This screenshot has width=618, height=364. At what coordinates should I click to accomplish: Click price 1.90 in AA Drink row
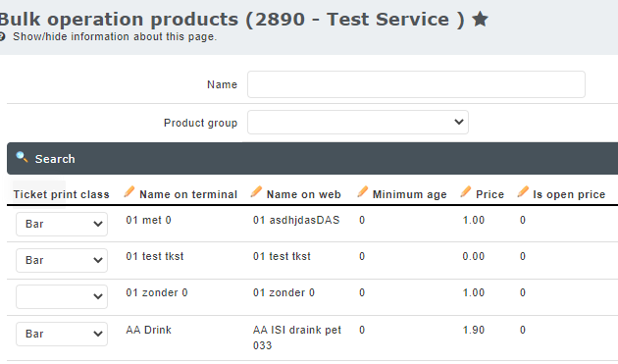474,330
